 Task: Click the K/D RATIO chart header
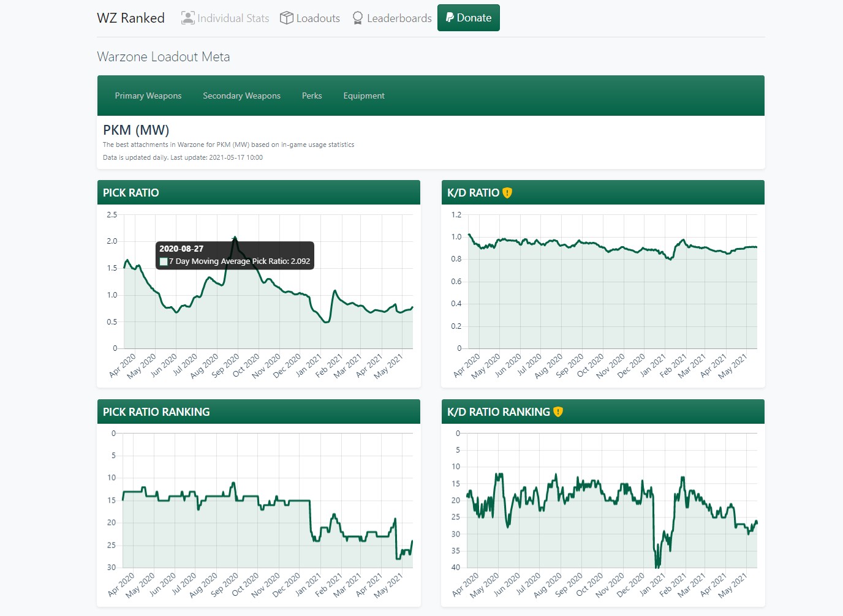click(x=473, y=193)
